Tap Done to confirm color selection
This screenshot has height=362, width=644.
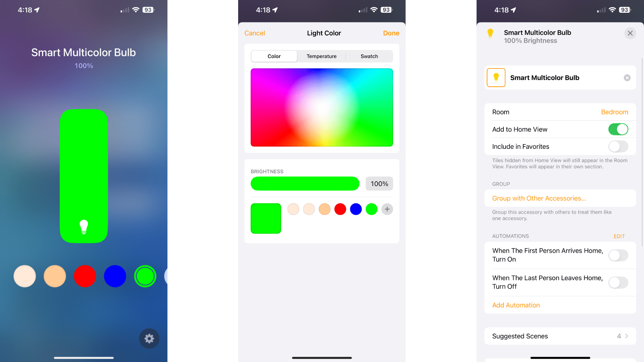390,33
